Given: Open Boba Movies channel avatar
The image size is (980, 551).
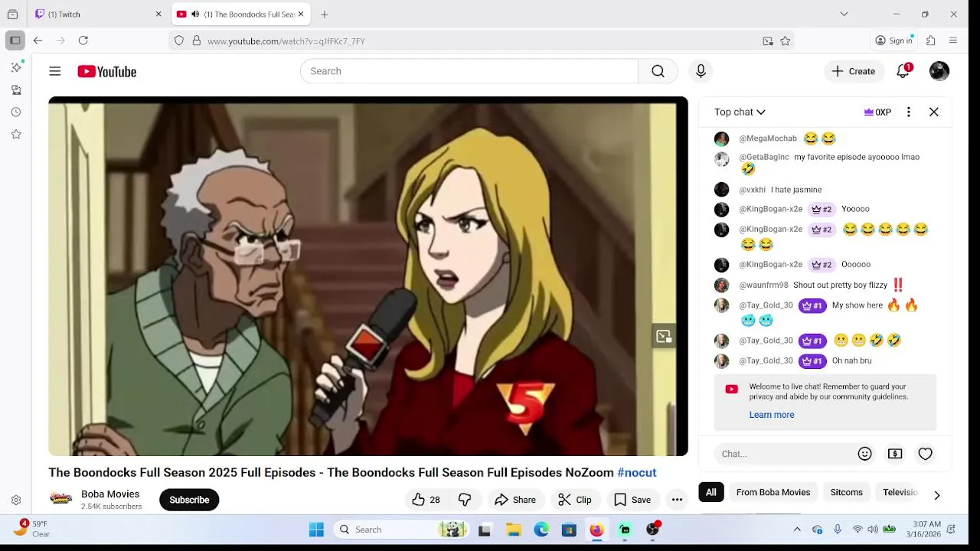Looking at the screenshot, I should pyautogui.click(x=61, y=499).
